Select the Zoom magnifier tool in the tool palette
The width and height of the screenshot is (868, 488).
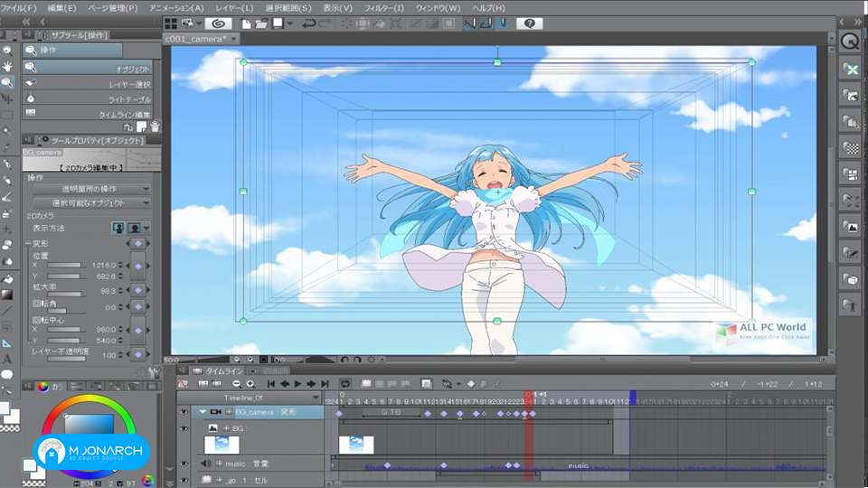pyautogui.click(x=7, y=51)
